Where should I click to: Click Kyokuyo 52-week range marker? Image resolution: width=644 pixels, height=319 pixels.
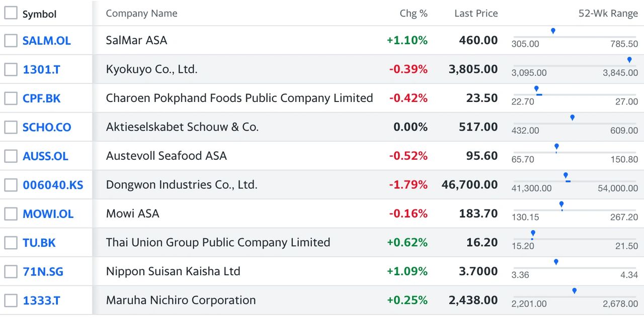(x=629, y=60)
